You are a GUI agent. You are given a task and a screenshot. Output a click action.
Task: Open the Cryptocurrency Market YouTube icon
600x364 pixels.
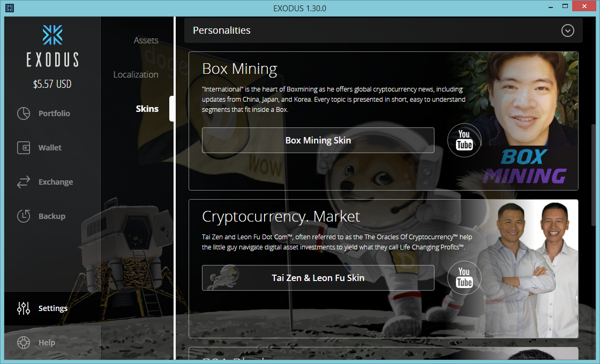[x=464, y=278]
